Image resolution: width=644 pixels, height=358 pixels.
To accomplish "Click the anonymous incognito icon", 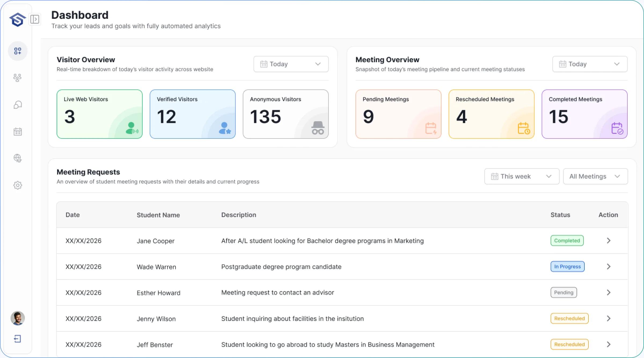I will [x=318, y=128].
